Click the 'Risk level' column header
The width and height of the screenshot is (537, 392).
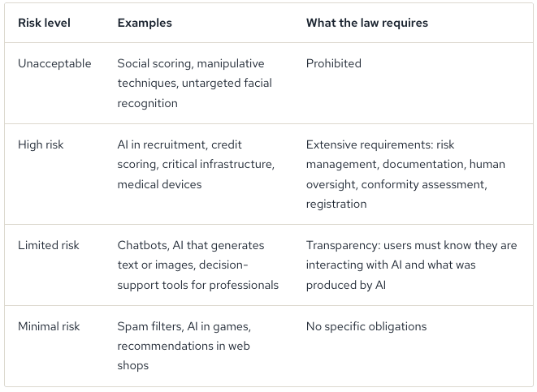coord(44,23)
